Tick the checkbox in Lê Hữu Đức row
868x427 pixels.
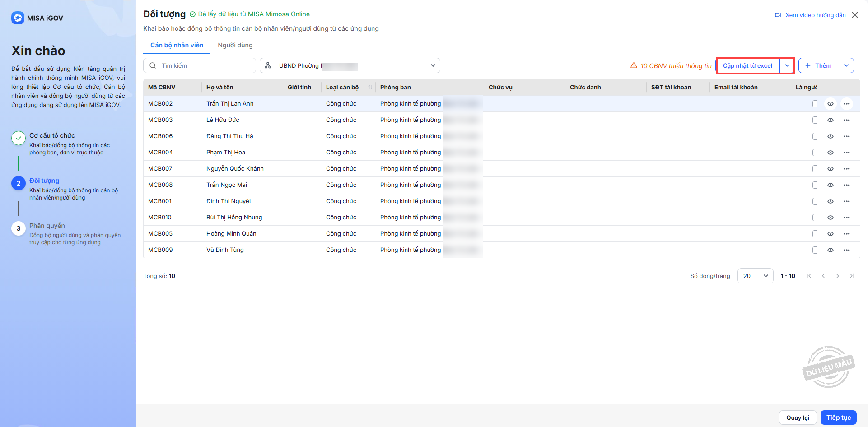[815, 120]
